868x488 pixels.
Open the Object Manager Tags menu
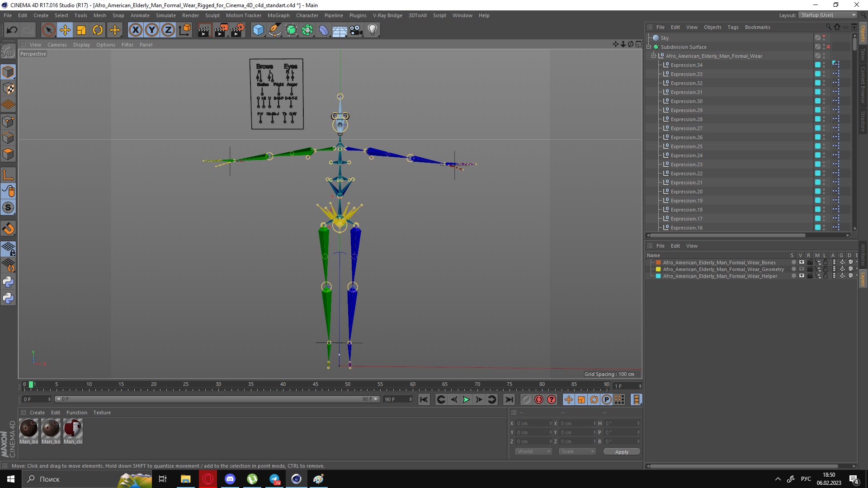pos(733,27)
